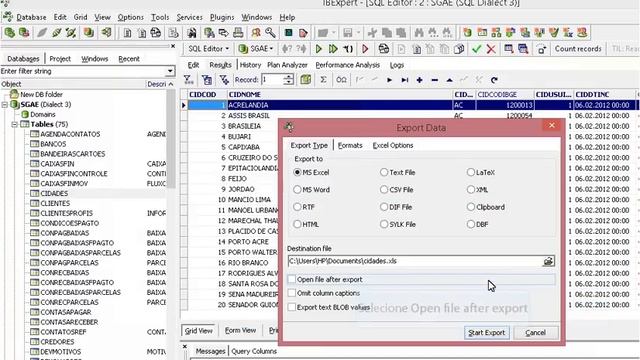Viewport: 640px width, 360px height.
Task: Click the red Debug query play icon
Action: (x=365, y=49)
